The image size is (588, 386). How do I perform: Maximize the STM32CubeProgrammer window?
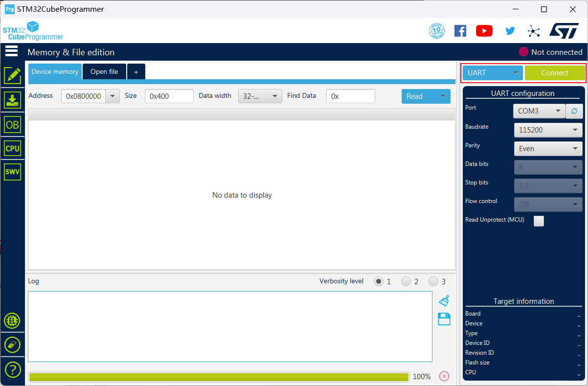click(544, 9)
